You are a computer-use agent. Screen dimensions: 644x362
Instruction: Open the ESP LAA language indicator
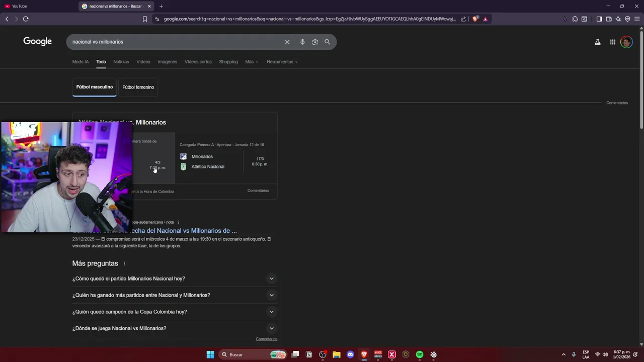tap(586, 354)
